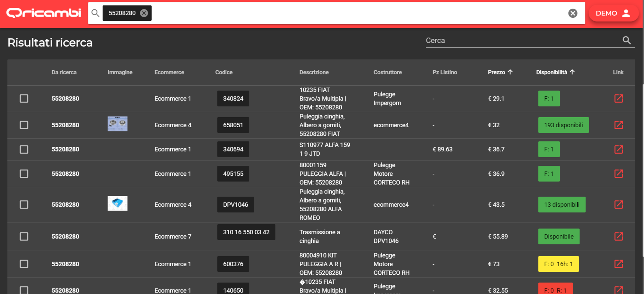Click the green Disponibile badge
Viewport: 644px width, 294px height.
559,236
